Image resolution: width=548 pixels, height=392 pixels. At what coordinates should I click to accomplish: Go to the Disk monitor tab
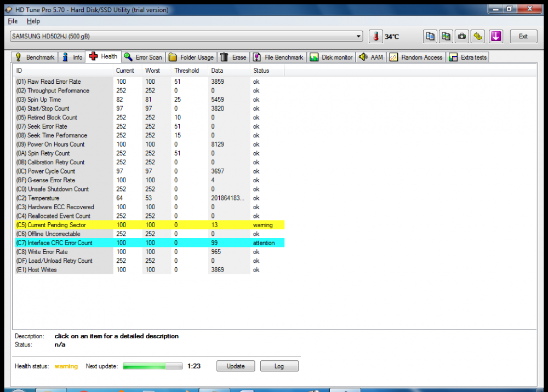pyautogui.click(x=332, y=57)
